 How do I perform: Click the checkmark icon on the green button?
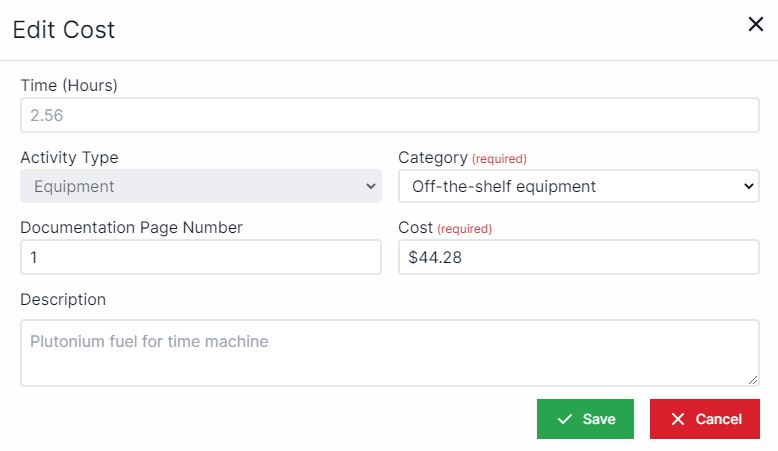[565, 419]
